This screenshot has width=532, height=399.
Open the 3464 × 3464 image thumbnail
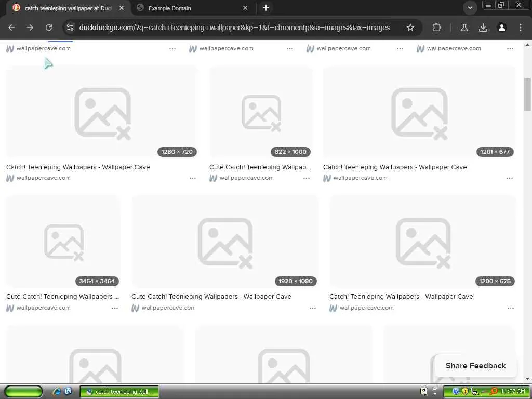(63, 242)
